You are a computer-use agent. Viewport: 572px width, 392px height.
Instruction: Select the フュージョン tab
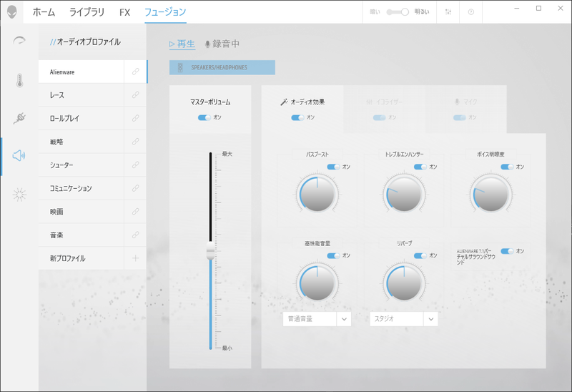pyautogui.click(x=165, y=12)
